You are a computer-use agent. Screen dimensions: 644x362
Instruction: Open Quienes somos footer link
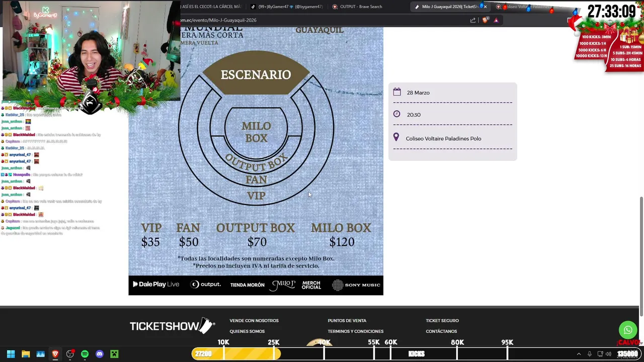247,331
